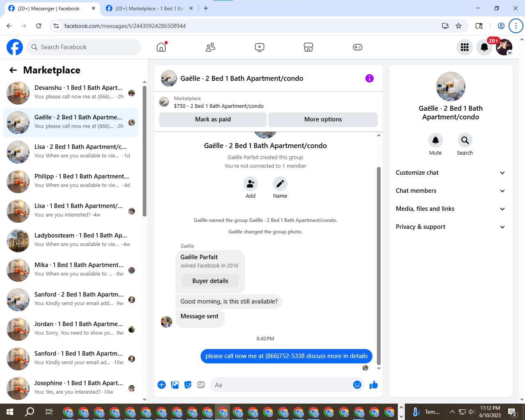Open Philipp 1 Bed 1 Bath conversation
This screenshot has width=525, height=420.
click(x=71, y=182)
